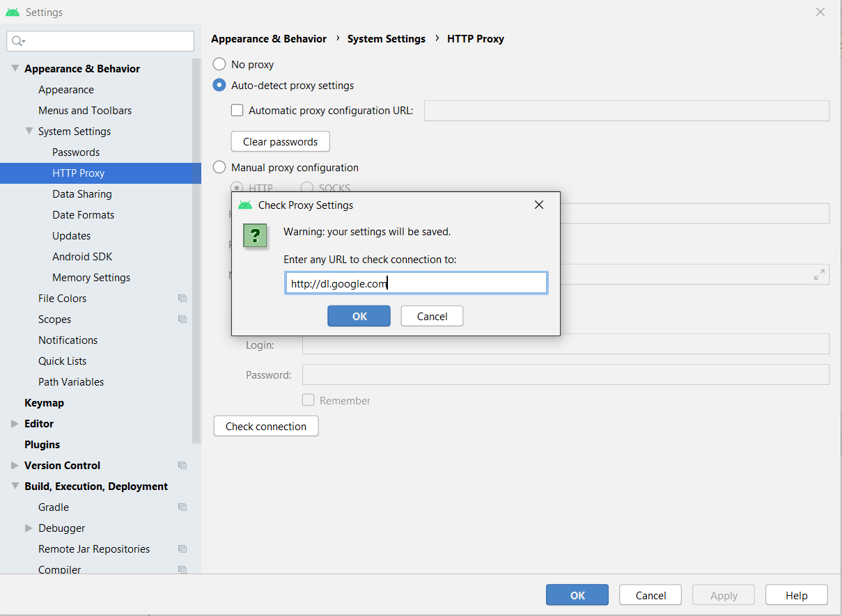Click the settings sidebar vertical scrollbar
This screenshot has width=842, height=616.
[196, 251]
